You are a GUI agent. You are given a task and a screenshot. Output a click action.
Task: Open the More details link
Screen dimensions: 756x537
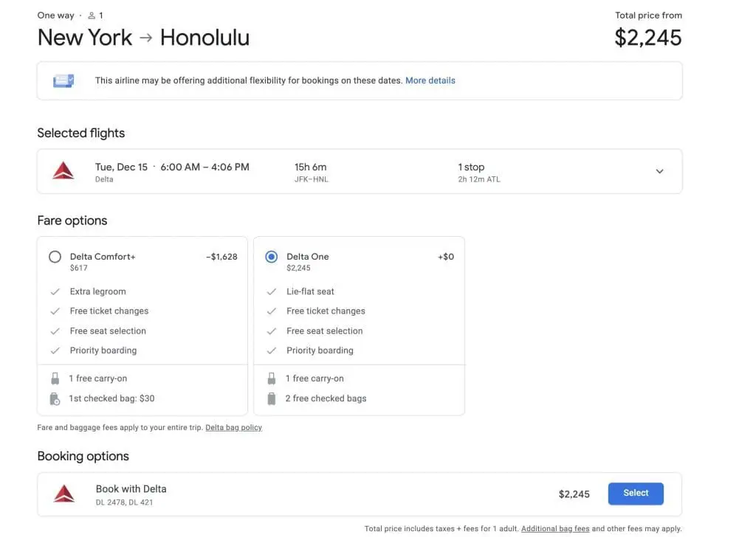(x=430, y=80)
